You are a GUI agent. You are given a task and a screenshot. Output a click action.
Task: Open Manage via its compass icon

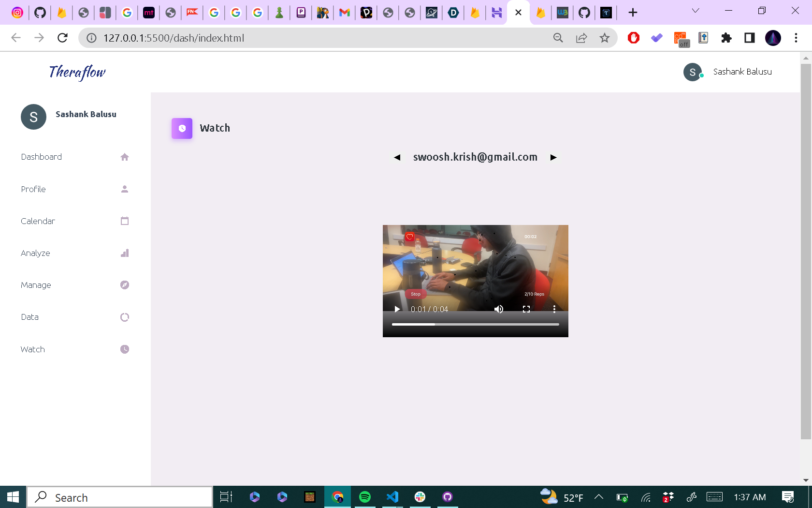tap(125, 285)
